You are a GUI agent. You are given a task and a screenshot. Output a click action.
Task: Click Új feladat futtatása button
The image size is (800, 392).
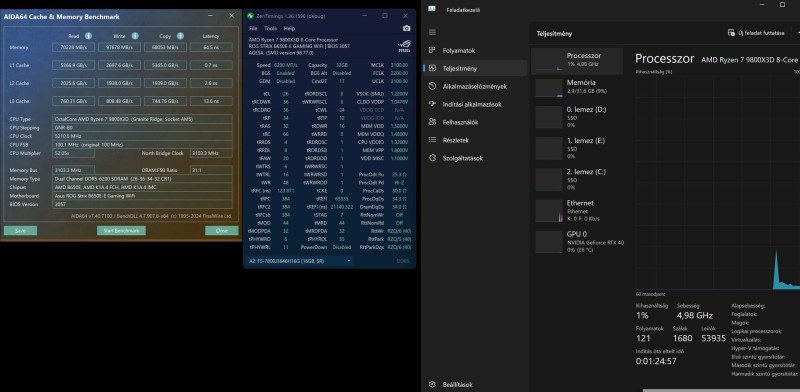point(756,33)
